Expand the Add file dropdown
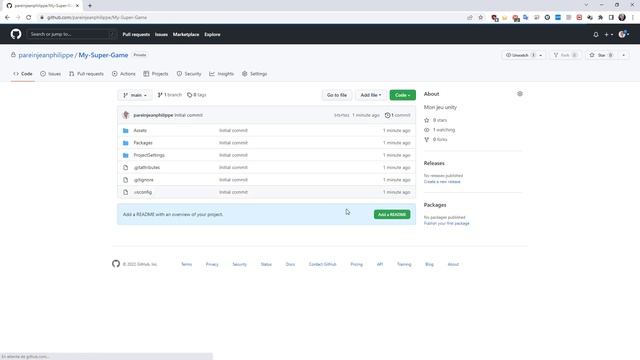 tap(371, 95)
